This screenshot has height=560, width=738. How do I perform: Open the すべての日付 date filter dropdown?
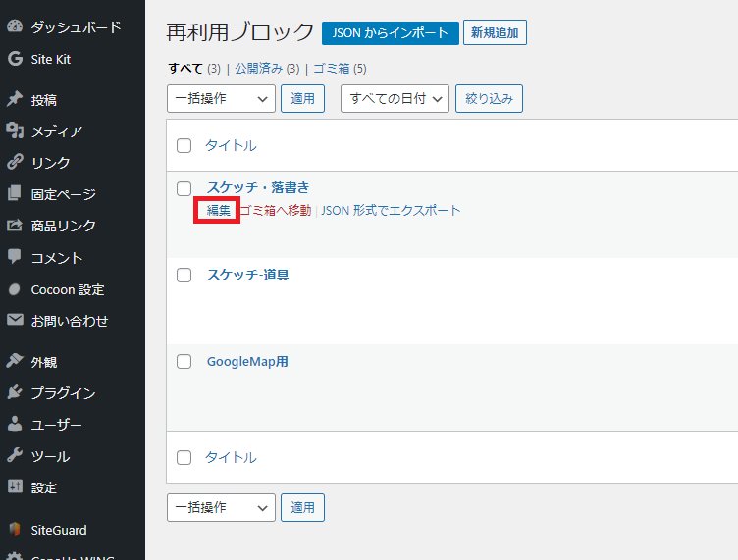(x=395, y=99)
